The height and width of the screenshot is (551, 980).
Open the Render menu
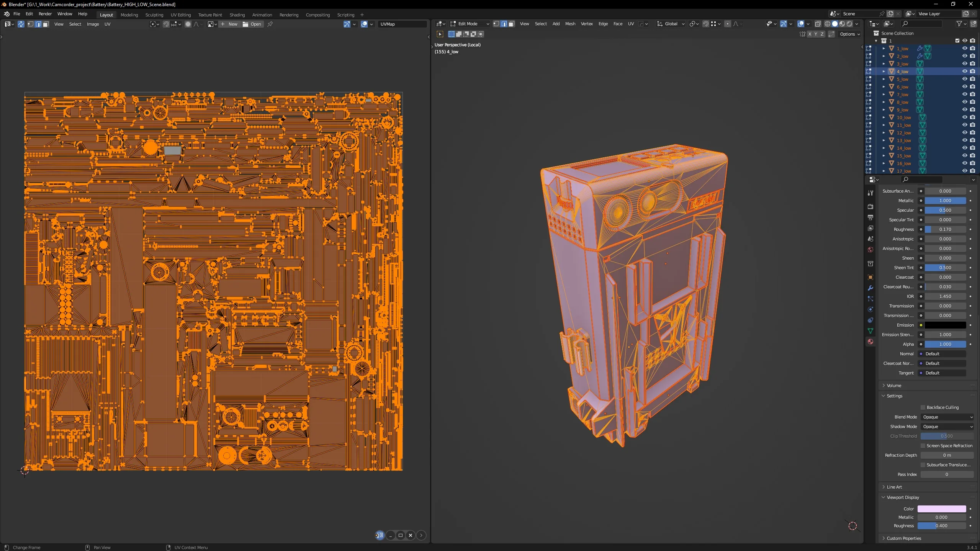click(45, 14)
